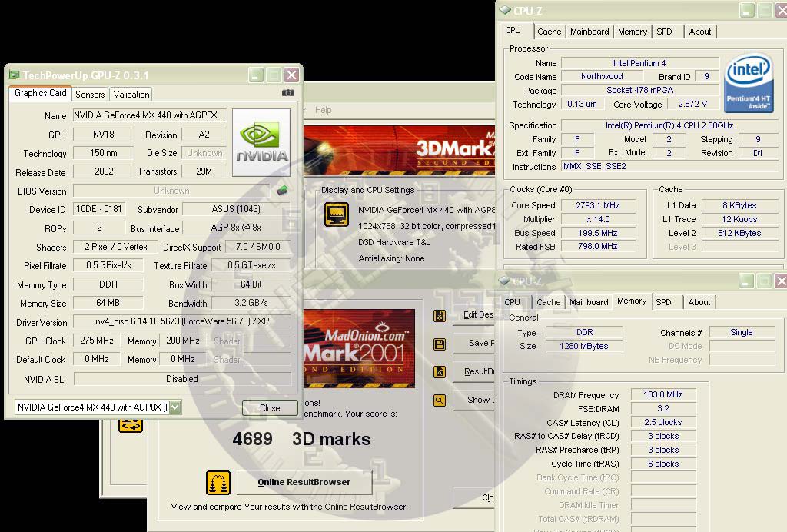Click the Code Name value Northwood
The height and width of the screenshot is (532, 787).
pyautogui.click(x=602, y=76)
